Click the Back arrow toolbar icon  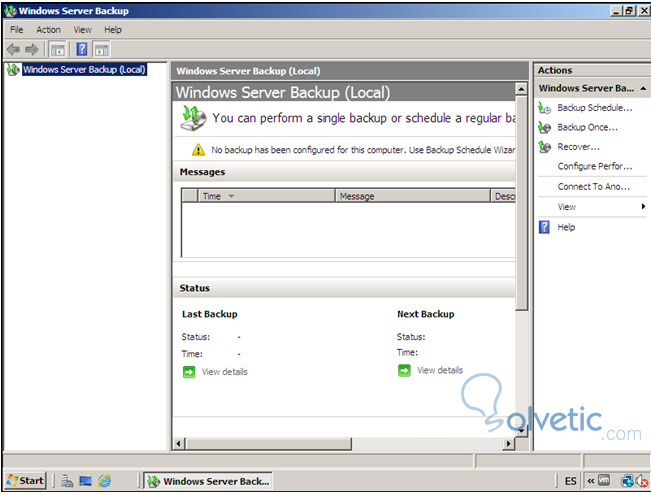pyautogui.click(x=13, y=50)
